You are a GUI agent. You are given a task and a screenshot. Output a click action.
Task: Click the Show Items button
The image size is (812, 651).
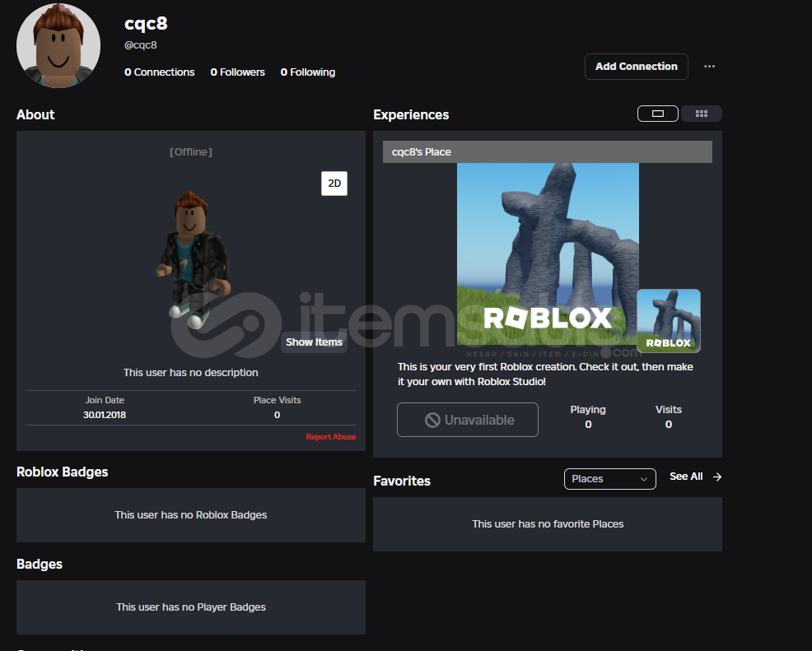pos(314,342)
